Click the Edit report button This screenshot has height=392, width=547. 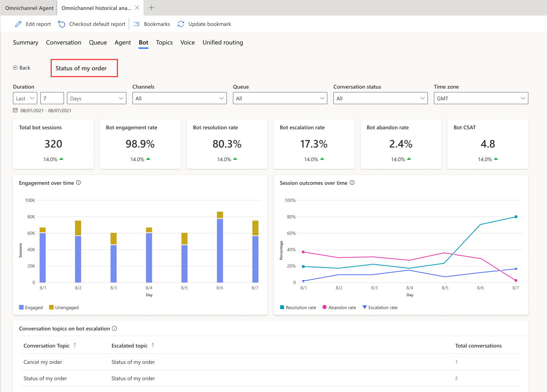coord(33,24)
